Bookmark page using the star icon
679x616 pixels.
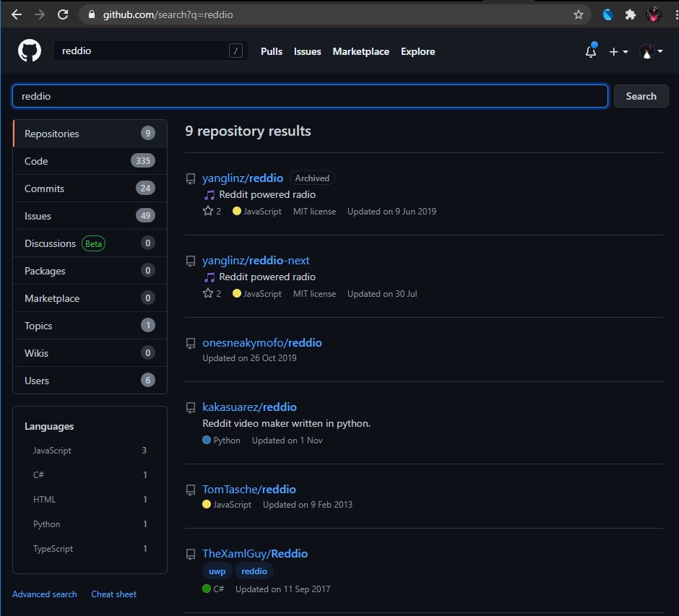[x=578, y=14]
